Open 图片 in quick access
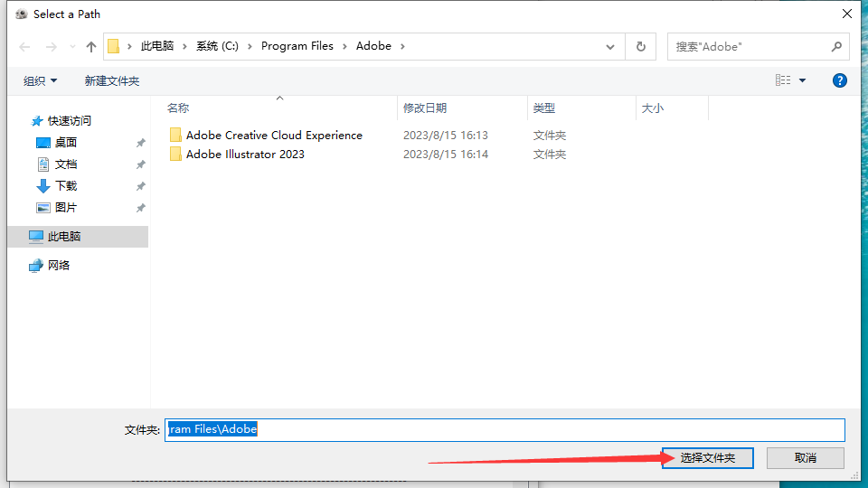The image size is (868, 488). click(x=66, y=208)
